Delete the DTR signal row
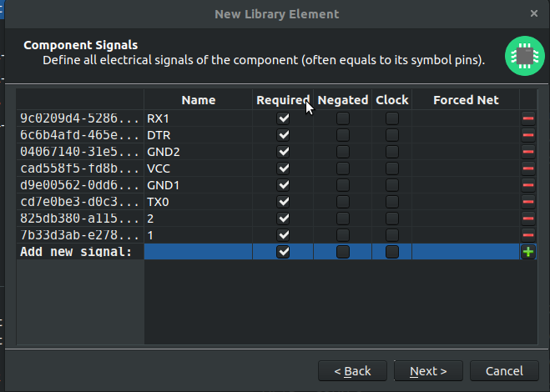The height and width of the screenshot is (392, 550). 528,135
